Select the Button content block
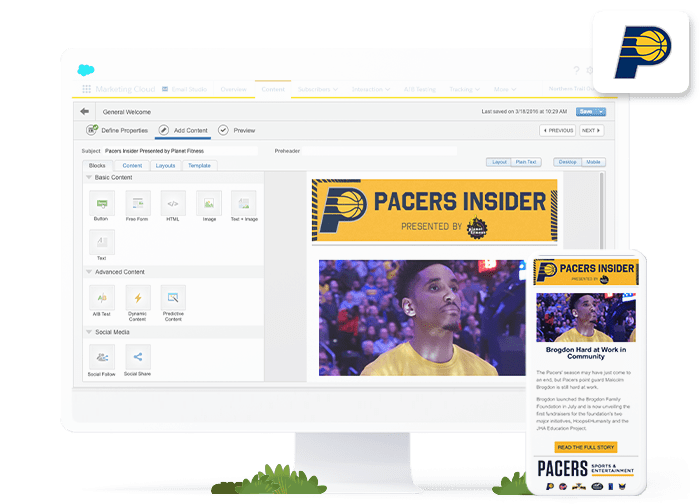The width and height of the screenshot is (700, 504). pyautogui.click(x=102, y=204)
